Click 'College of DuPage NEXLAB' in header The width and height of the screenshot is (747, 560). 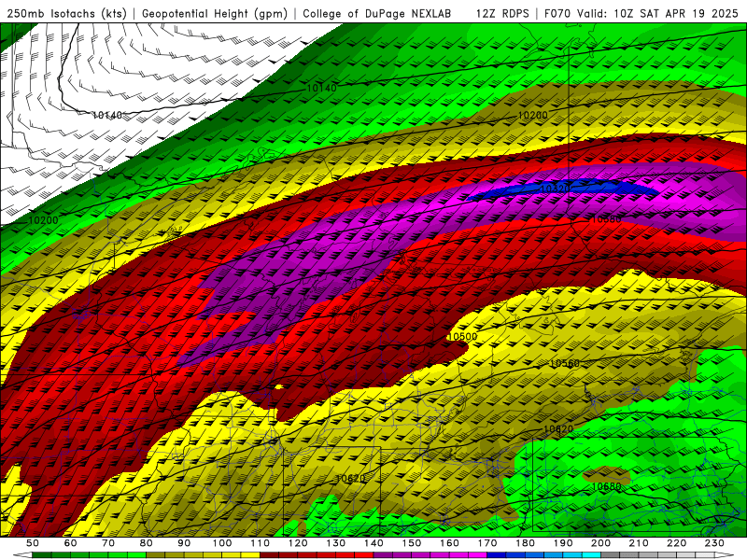click(377, 13)
